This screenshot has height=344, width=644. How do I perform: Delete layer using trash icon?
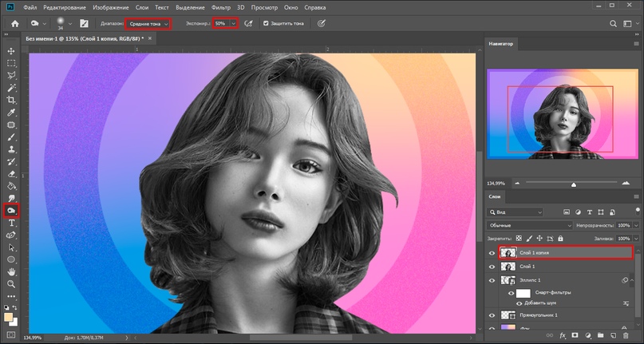point(625,335)
